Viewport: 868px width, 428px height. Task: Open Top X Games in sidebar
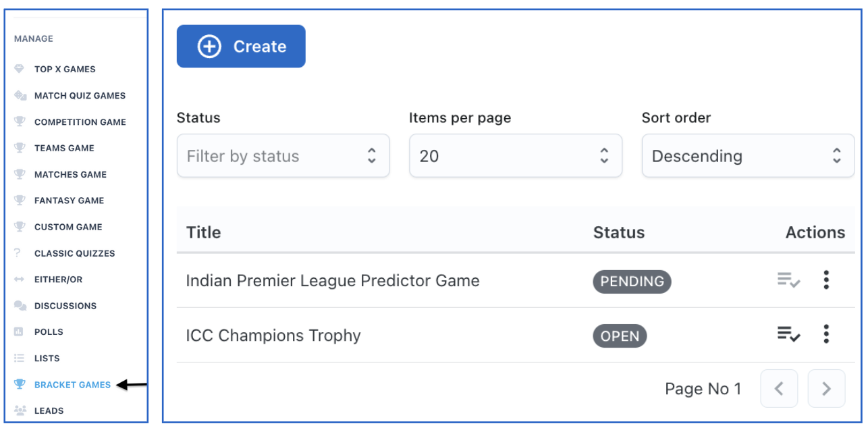[65, 69]
